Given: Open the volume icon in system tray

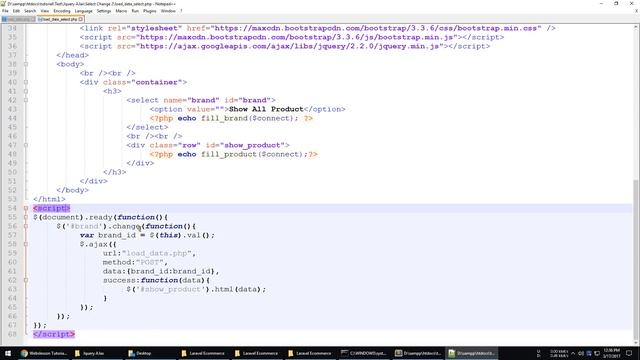Looking at the screenshot, I should tap(581, 353).
